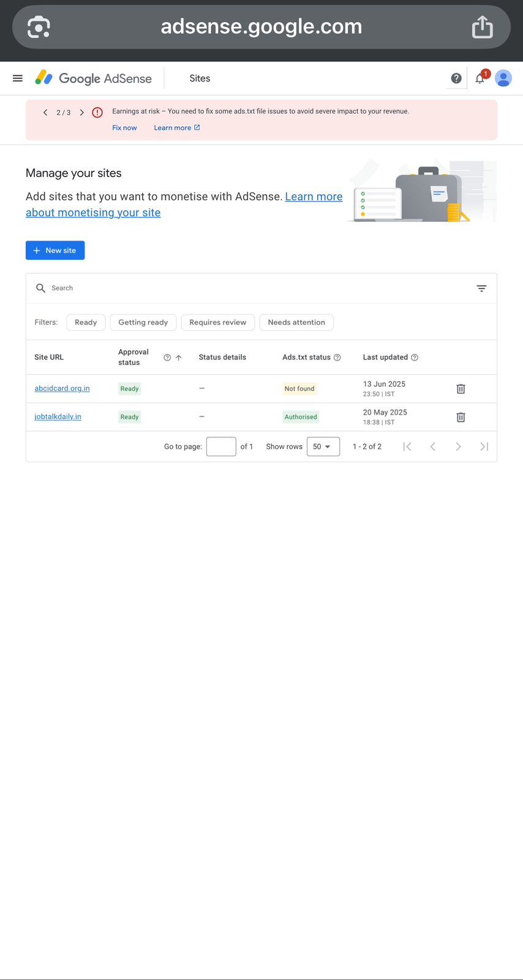Show previous alert with left chevron

45,113
